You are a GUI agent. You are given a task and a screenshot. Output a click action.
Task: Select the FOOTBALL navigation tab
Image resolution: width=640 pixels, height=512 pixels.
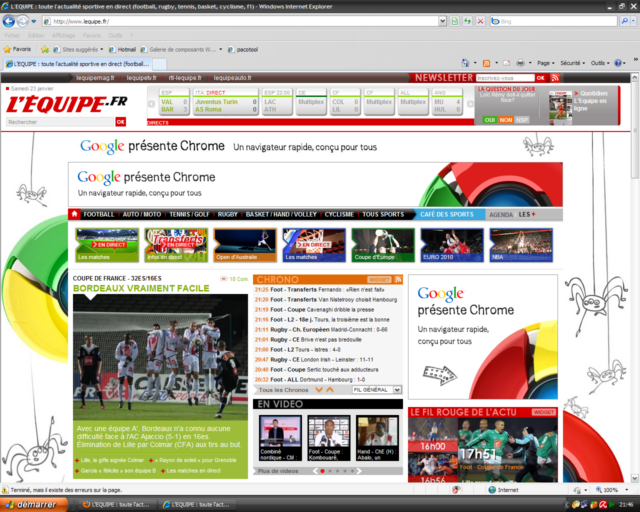99,214
